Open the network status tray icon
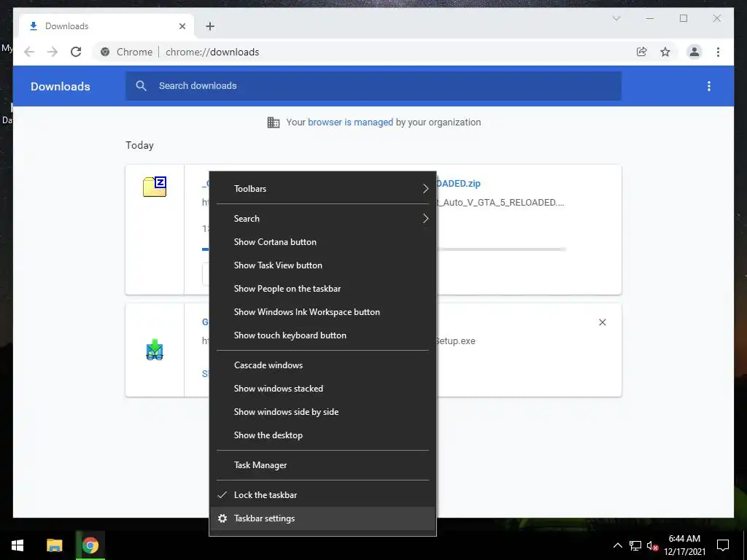Image resolution: width=747 pixels, height=560 pixels. [635, 545]
